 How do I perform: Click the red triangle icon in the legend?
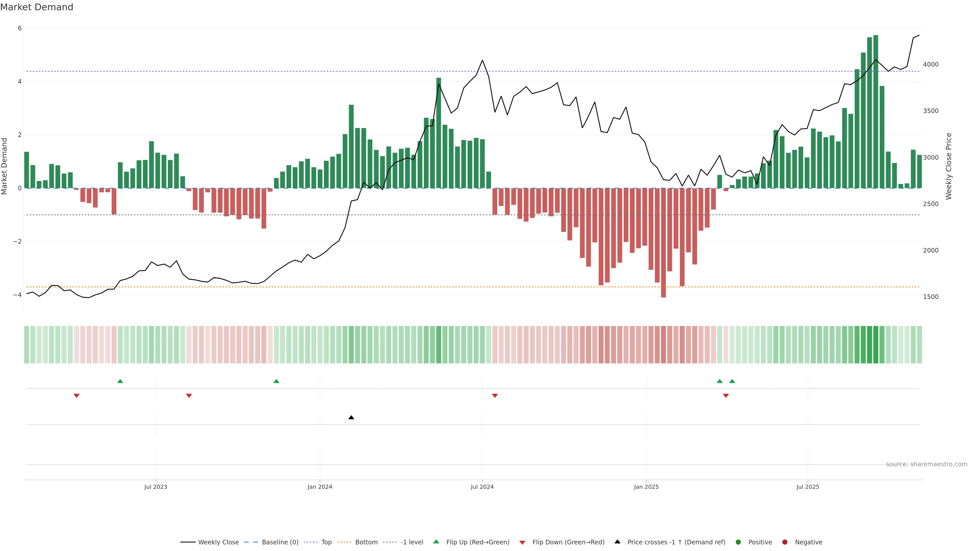click(522, 542)
